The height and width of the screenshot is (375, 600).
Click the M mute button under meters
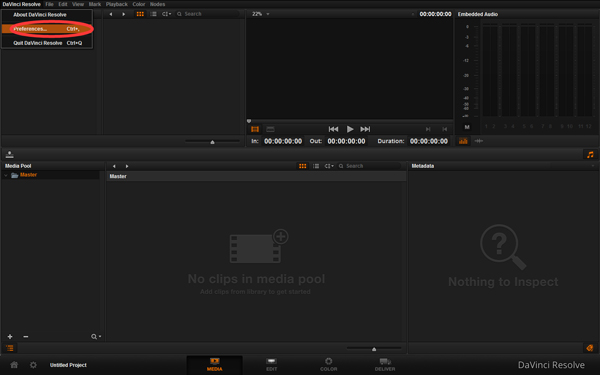[x=467, y=127]
